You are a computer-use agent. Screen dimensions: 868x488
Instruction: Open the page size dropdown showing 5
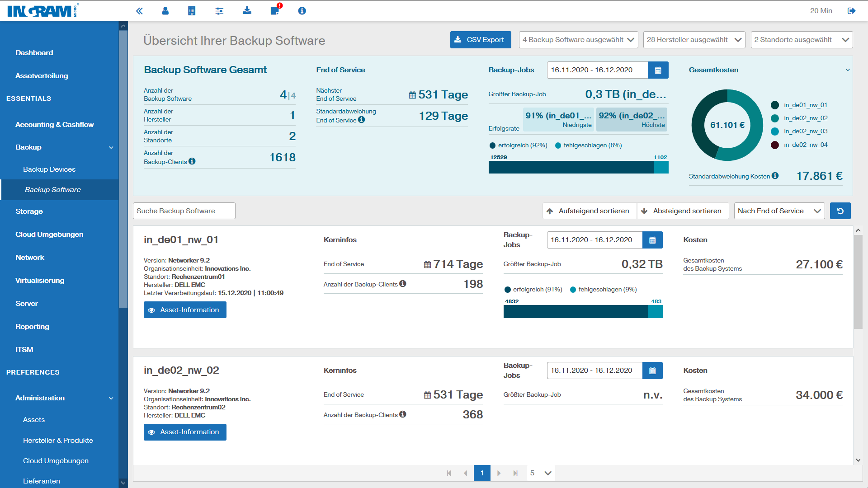(542, 473)
